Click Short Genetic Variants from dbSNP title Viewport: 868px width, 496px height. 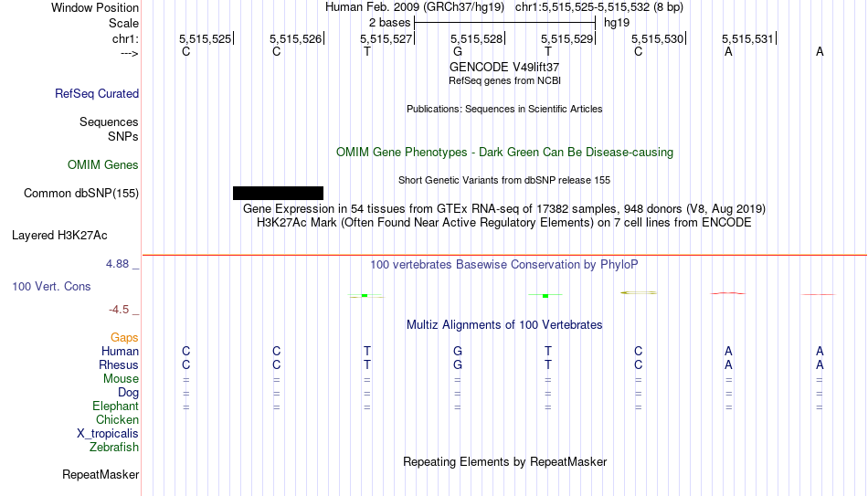pos(504,181)
